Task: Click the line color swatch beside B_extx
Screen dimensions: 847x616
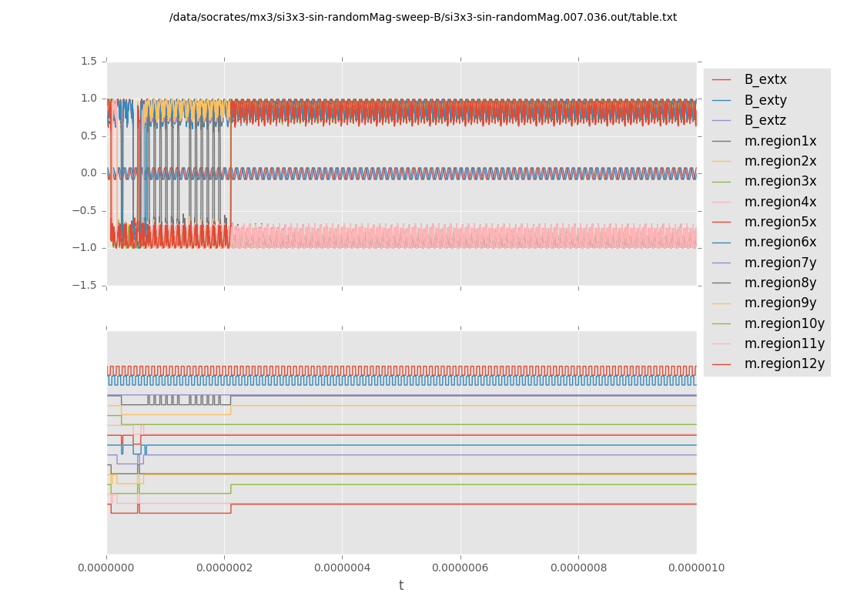Action: pyautogui.click(x=721, y=79)
